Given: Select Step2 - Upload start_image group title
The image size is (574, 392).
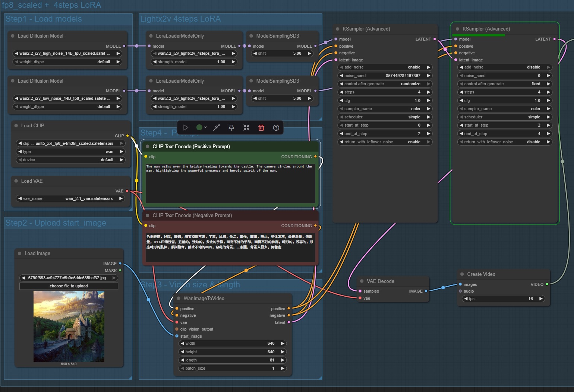Looking at the screenshot, I should [56, 223].
